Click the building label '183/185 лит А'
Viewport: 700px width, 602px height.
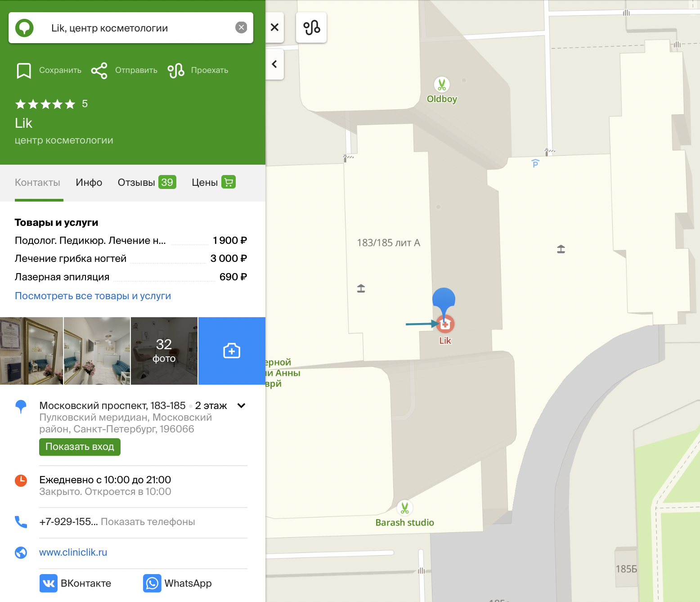tap(388, 243)
